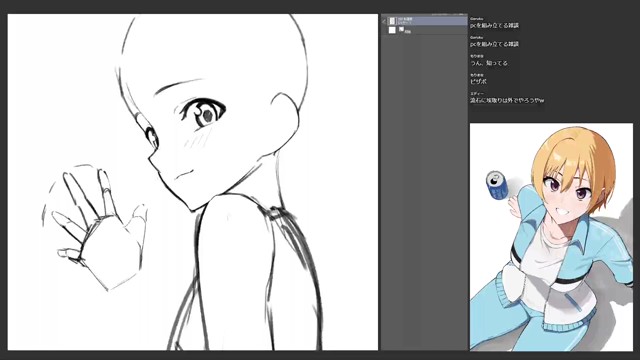
Task: Click chat message "ピザポ"
Action: pos(478,82)
